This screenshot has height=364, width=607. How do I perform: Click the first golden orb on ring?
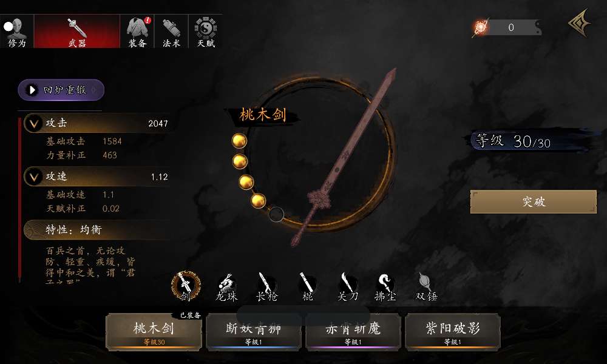click(x=239, y=141)
